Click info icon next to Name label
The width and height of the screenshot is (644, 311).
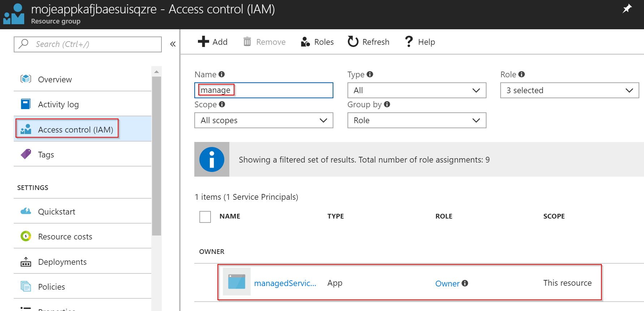pos(222,74)
